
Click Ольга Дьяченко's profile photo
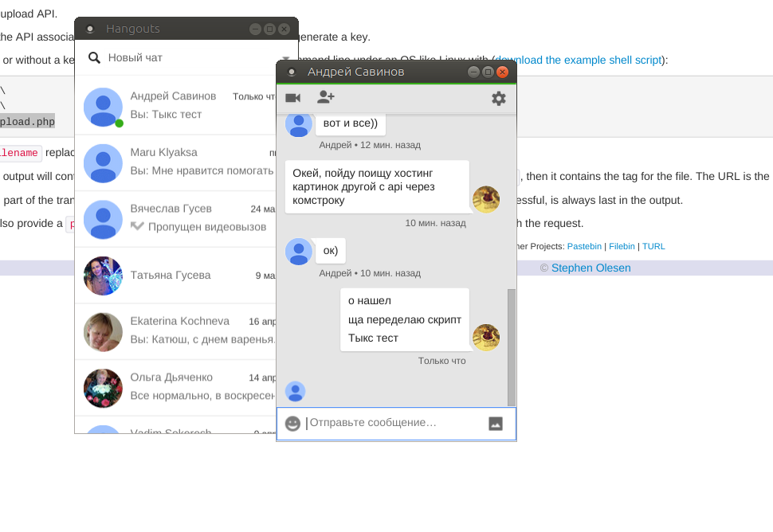click(x=103, y=388)
